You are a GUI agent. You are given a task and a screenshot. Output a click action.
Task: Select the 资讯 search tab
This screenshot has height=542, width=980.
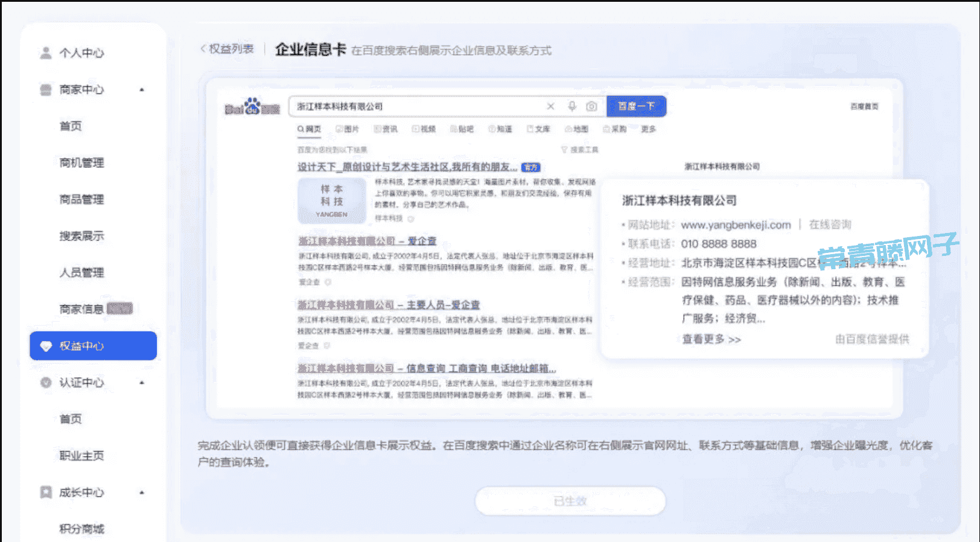(x=386, y=129)
